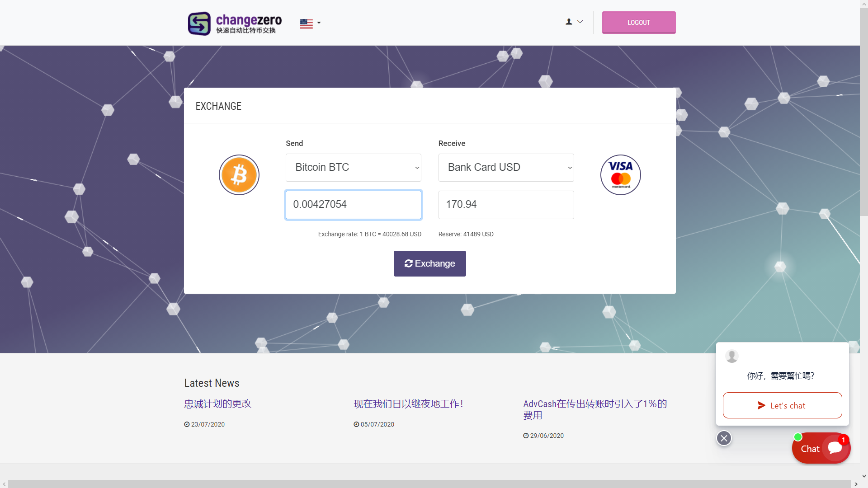Screen dimensions: 868x488
Task: Click the horizontal scrollbar at the bottom
Action: 429,483
